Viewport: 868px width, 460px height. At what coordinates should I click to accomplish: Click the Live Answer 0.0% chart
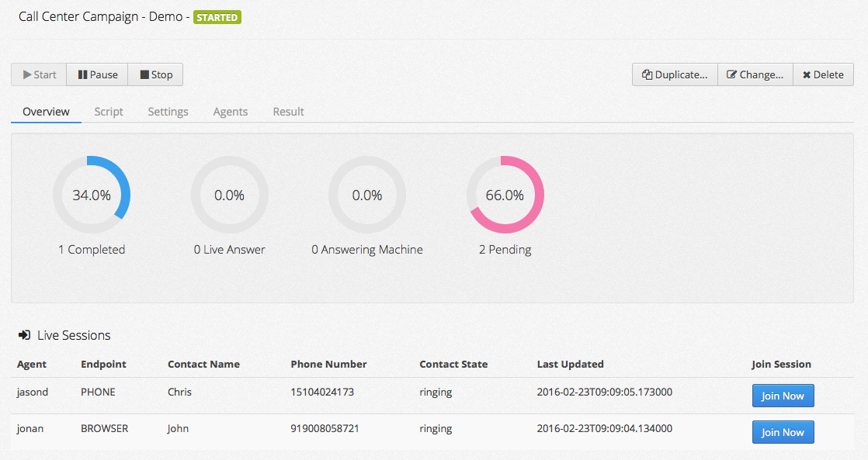(x=229, y=195)
